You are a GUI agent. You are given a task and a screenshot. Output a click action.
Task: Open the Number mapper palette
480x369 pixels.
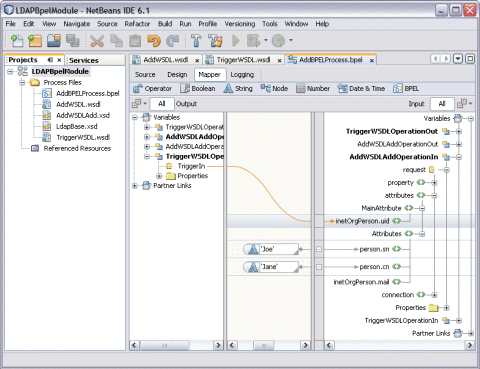click(313, 89)
